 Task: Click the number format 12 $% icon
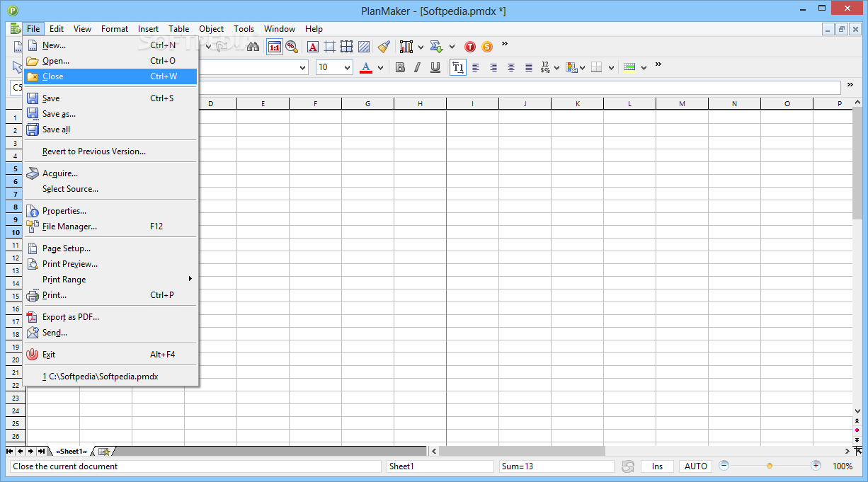(x=545, y=67)
